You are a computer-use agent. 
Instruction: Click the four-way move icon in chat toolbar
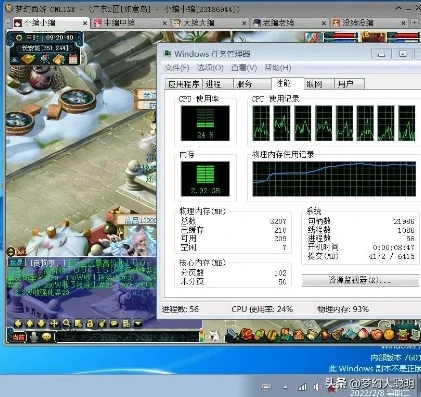pos(54,323)
